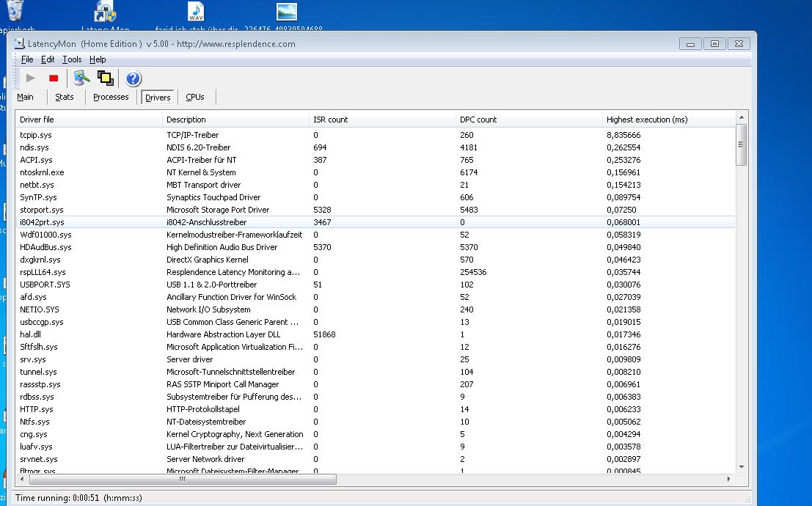
Task: Select the Drivers tab
Action: point(158,98)
